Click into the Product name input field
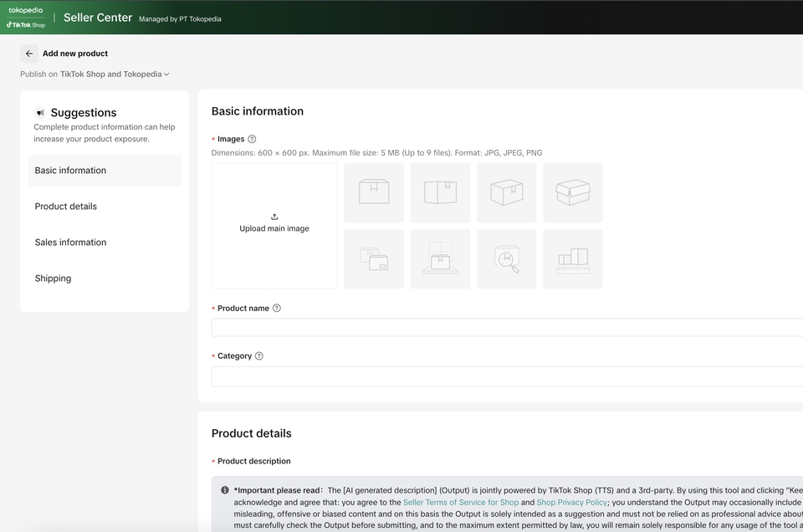 pos(507,327)
